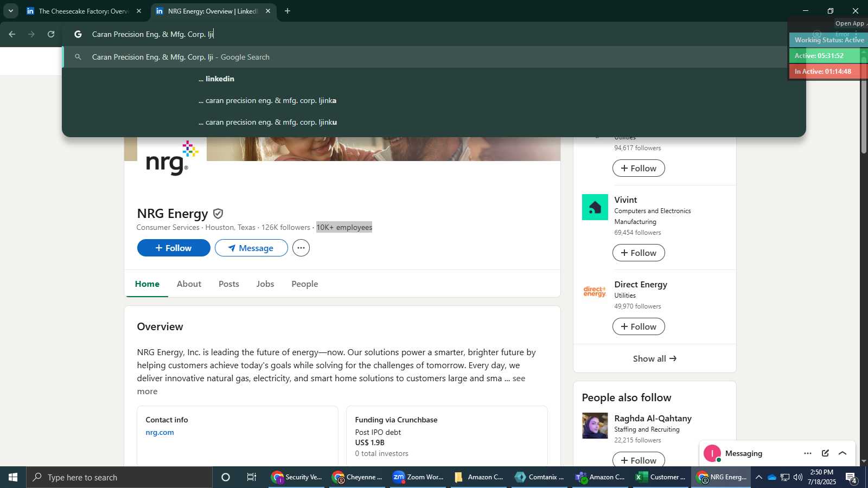Open the Comtanix taskbar app
The width and height of the screenshot is (868, 488).
tap(540, 477)
